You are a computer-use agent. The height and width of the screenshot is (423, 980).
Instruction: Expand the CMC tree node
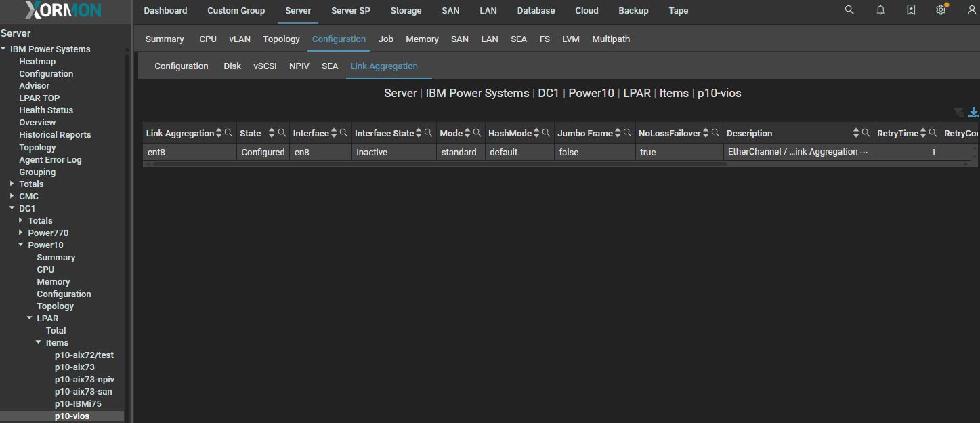[x=12, y=196]
